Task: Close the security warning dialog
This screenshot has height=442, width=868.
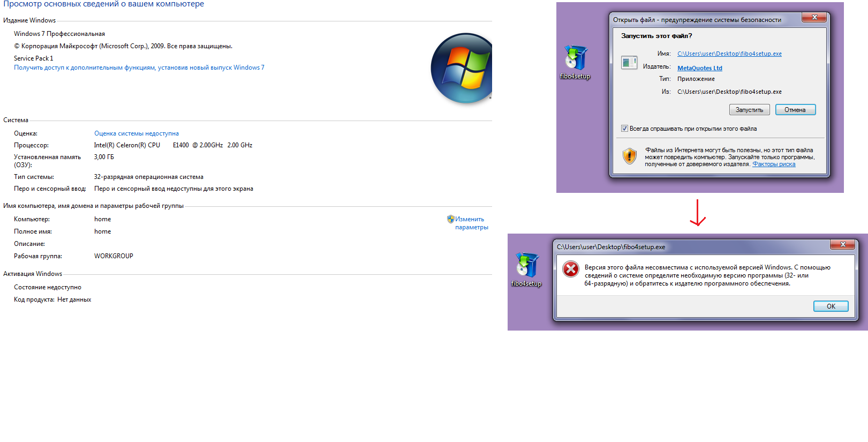Action: (x=814, y=18)
